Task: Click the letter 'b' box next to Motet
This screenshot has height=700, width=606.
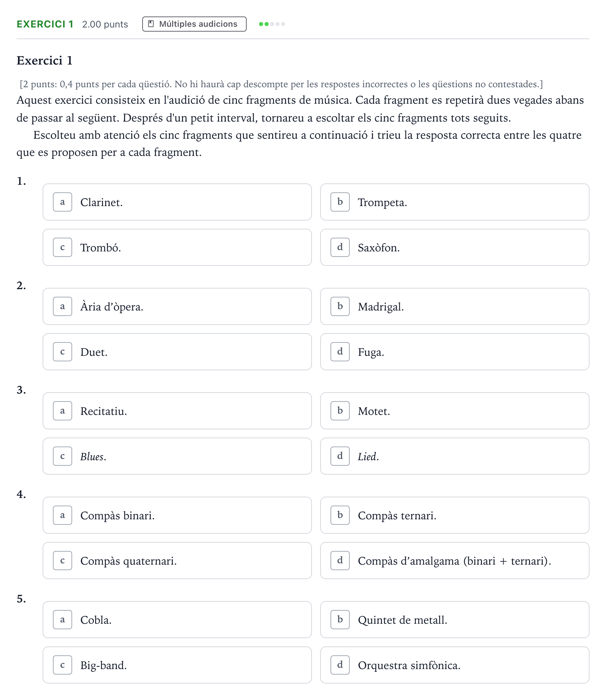Action: [340, 411]
